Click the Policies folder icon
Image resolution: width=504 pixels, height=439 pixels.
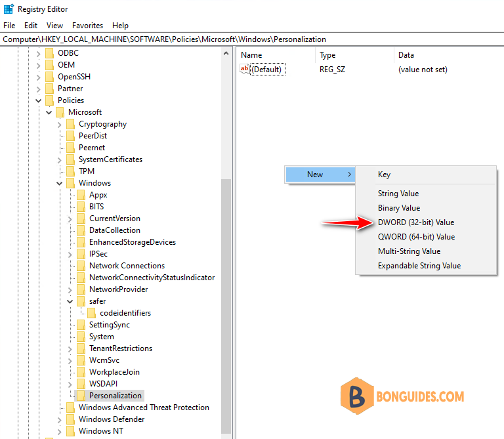click(x=49, y=100)
